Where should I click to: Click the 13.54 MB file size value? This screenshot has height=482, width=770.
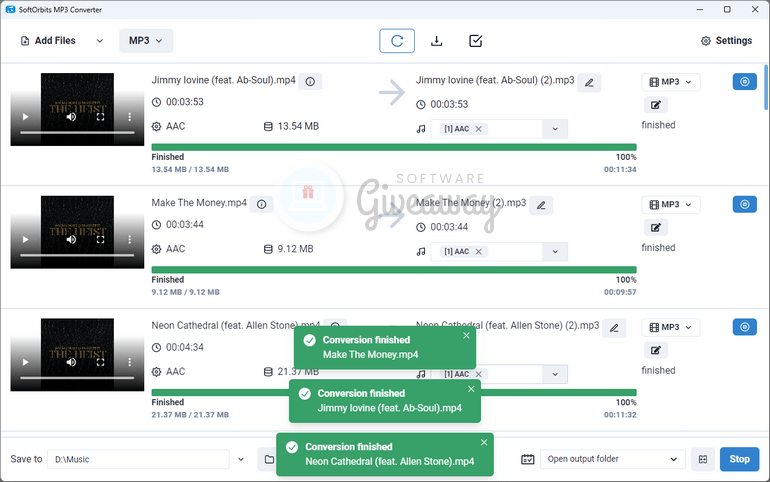298,127
